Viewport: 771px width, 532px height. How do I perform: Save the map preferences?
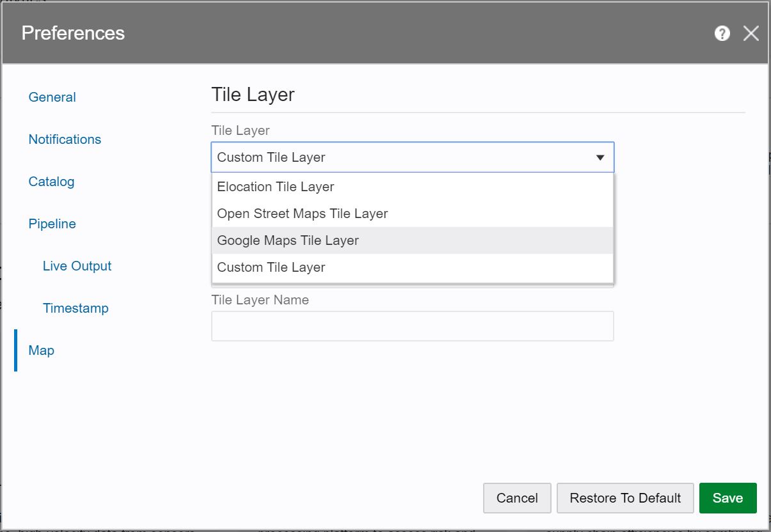click(727, 497)
